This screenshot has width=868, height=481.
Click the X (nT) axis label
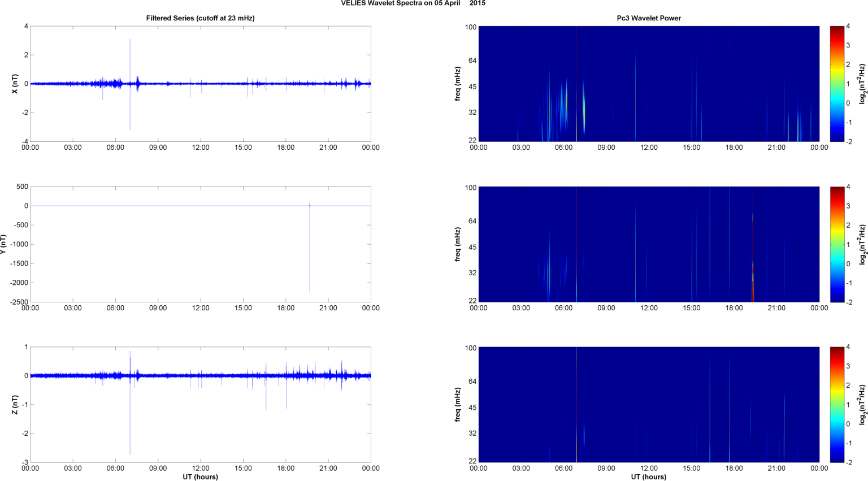15,84
